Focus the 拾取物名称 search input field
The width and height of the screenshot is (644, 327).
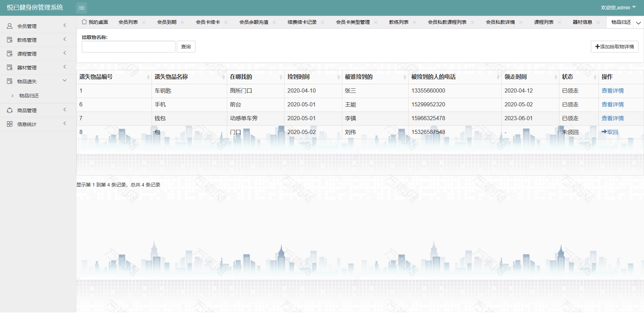128,47
